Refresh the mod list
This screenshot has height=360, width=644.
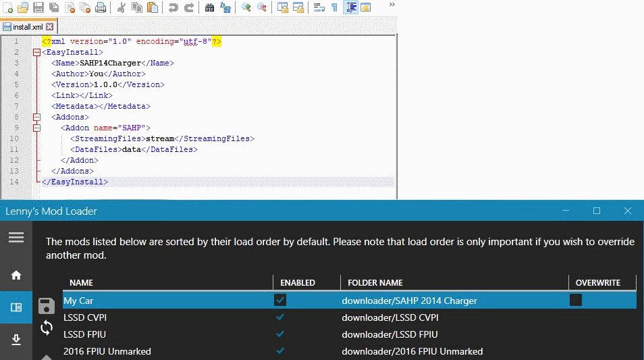tap(47, 328)
